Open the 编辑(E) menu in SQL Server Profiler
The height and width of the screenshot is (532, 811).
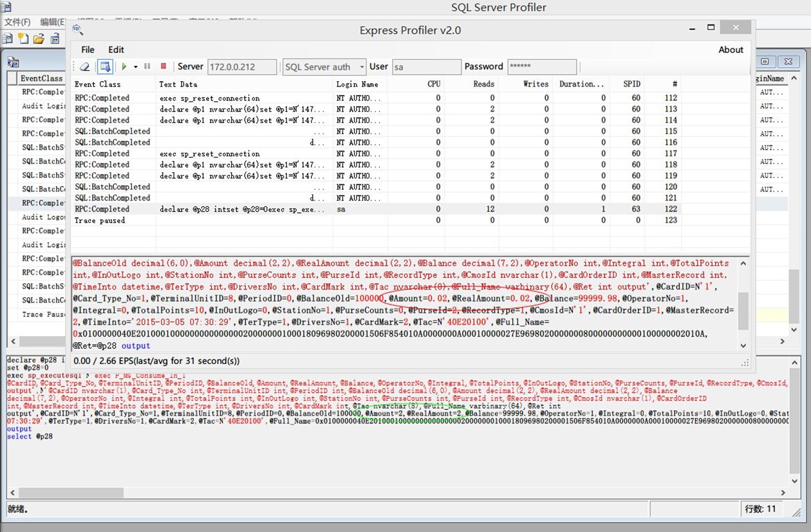(53, 22)
